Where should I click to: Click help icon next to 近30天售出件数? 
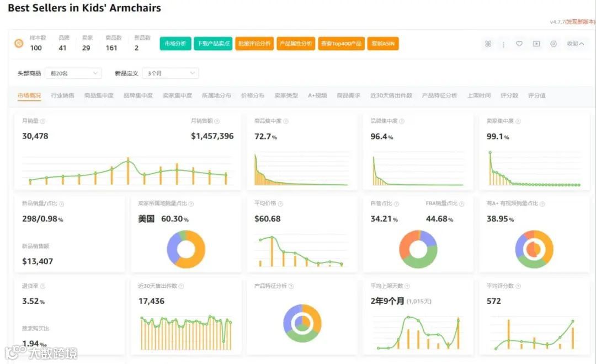click(182, 286)
